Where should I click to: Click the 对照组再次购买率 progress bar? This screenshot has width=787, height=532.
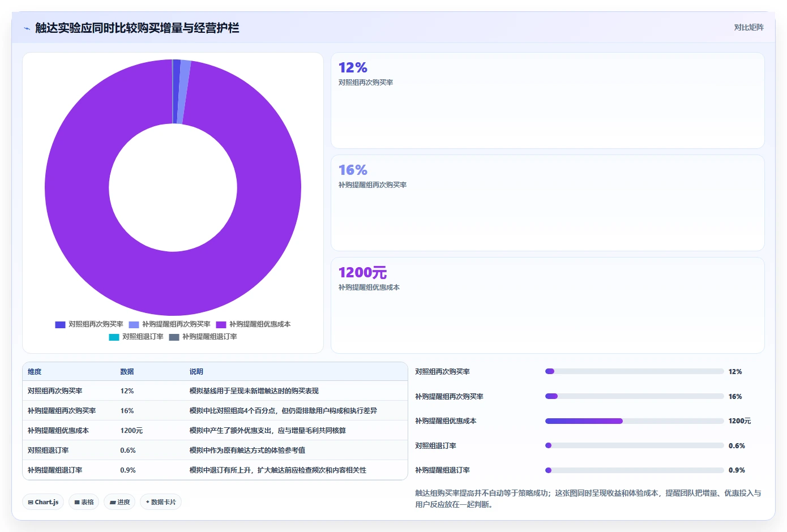click(x=634, y=372)
